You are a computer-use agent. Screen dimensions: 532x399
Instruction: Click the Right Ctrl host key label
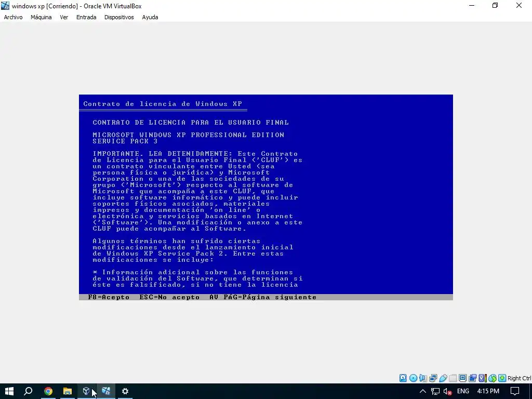(x=519, y=378)
